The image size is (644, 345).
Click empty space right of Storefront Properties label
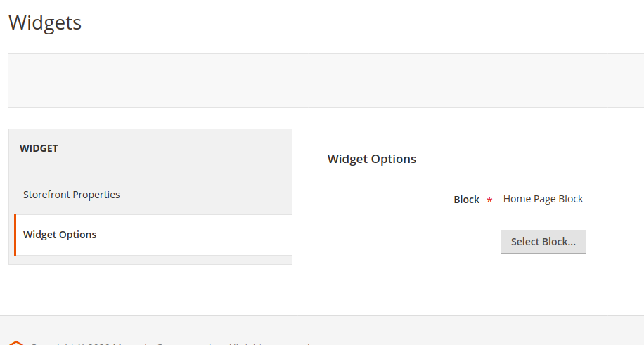(x=211, y=195)
